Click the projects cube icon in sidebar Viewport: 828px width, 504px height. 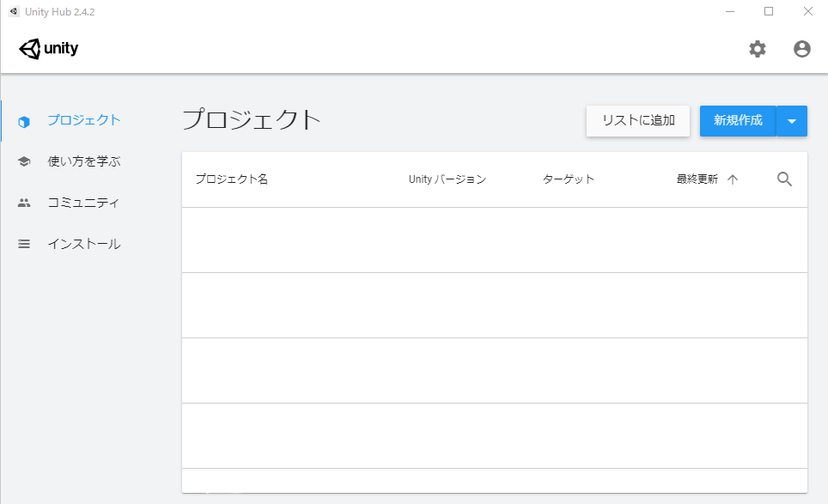coord(24,122)
